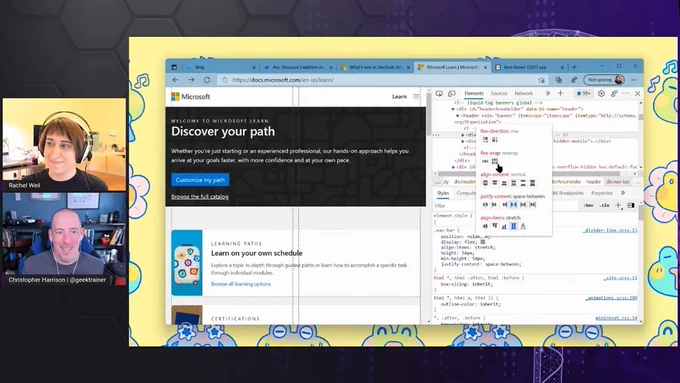Set align-content to space-between icon

[x=523, y=183]
